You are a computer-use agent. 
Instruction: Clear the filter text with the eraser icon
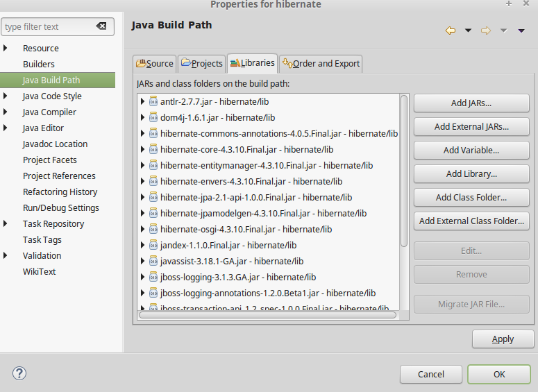[101, 27]
